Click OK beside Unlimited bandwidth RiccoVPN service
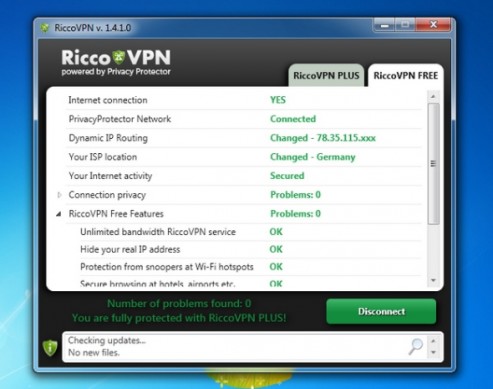This screenshot has height=389, width=493. 276,232
